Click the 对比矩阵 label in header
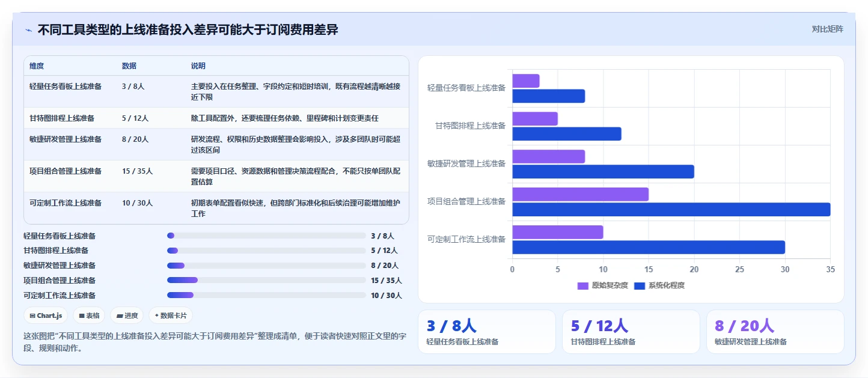Screen dimensions: 868x378 coord(827,29)
